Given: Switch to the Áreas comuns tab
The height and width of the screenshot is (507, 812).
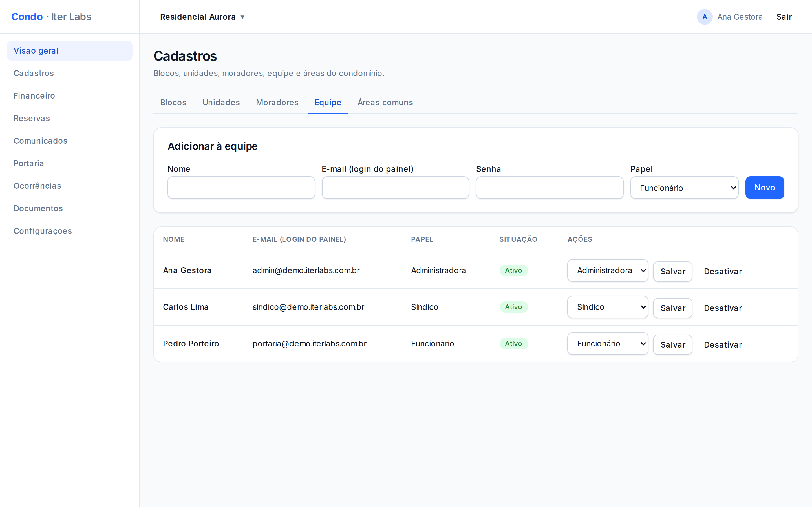Looking at the screenshot, I should click(x=385, y=102).
